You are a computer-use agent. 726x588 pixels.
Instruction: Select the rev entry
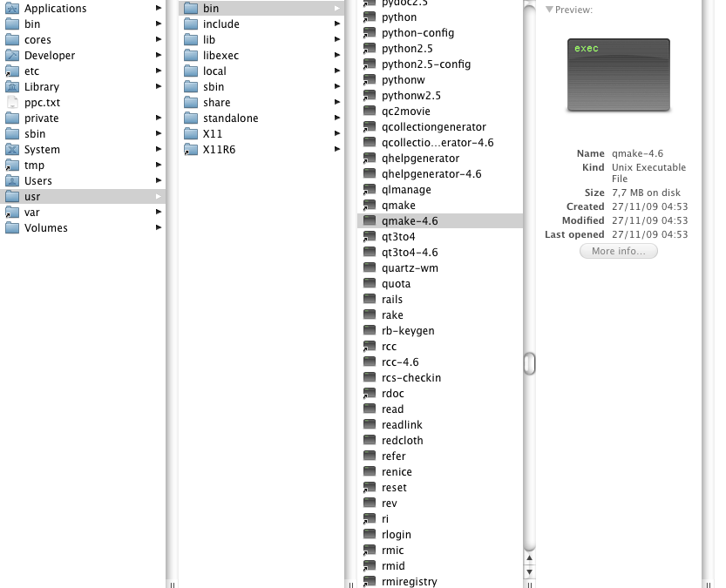(389, 504)
